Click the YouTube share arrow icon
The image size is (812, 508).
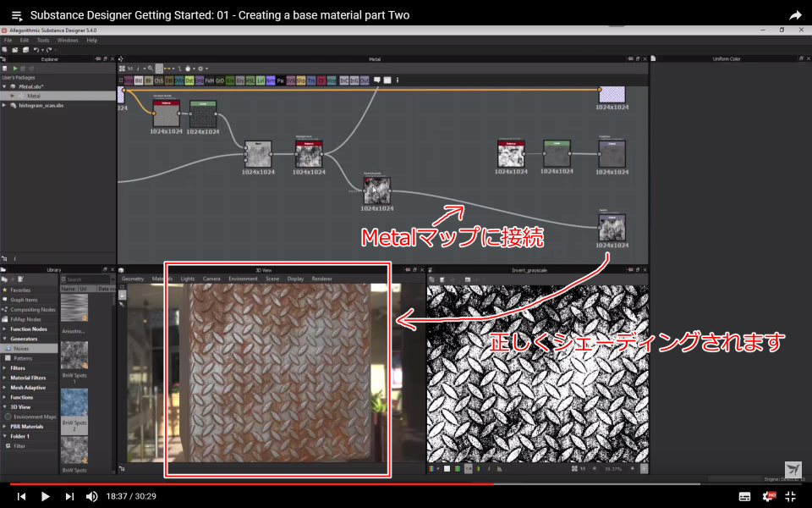click(795, 15)
